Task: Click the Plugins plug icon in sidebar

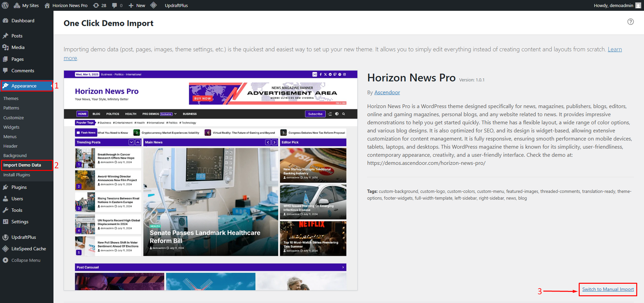Action: pyautogui.click(x=6, y=187)
